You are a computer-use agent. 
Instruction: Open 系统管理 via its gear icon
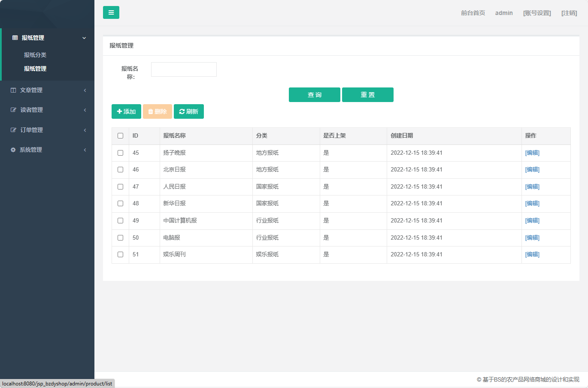click(x=13, y=150)
